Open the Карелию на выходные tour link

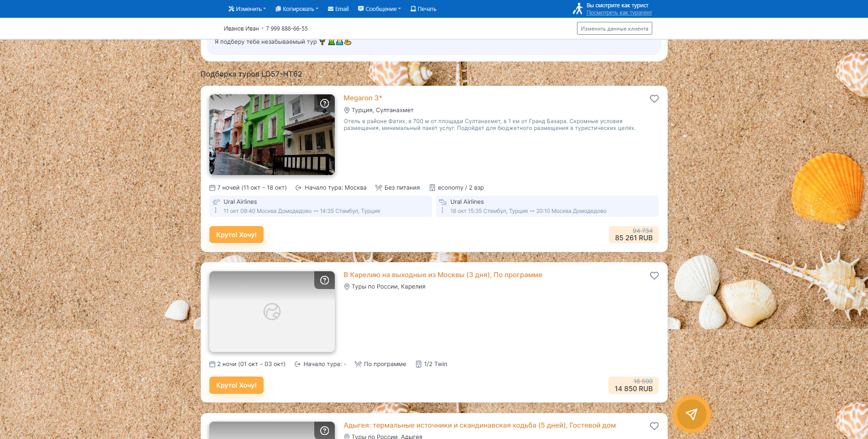point(443,275)
